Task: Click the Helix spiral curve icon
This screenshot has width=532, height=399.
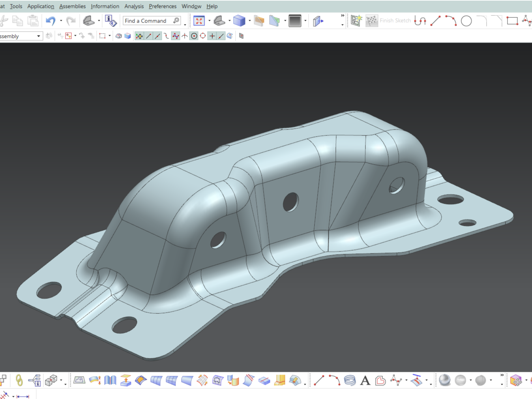Action: [x=350, y=380]
